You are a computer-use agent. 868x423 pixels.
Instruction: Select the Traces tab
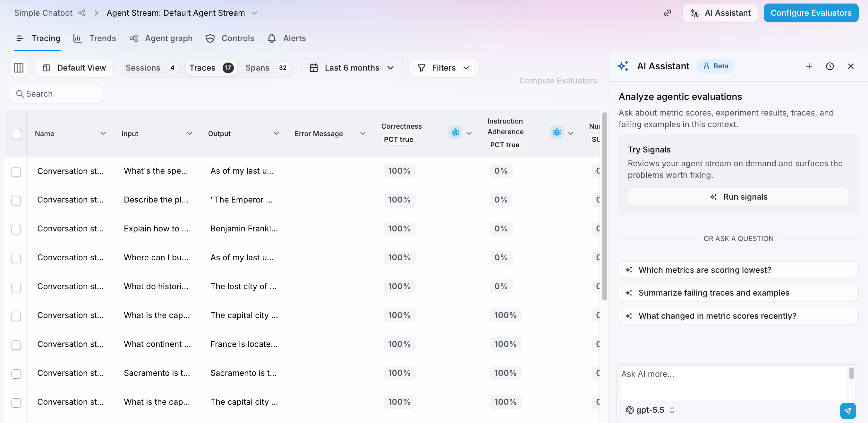click(x=211, y=68)
